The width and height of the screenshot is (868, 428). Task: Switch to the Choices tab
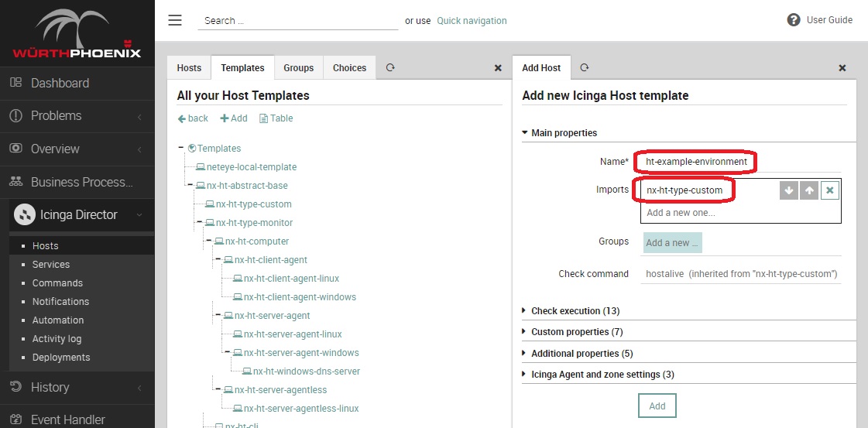[349, 68]
